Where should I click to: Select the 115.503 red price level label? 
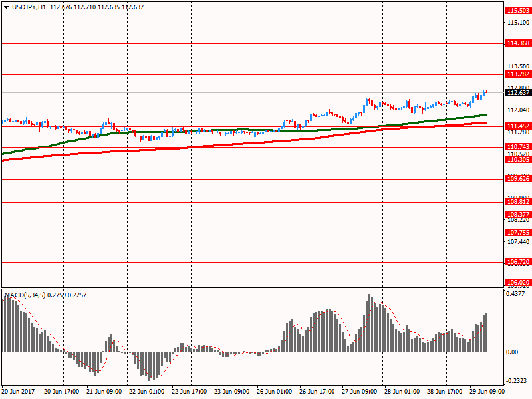518,11
